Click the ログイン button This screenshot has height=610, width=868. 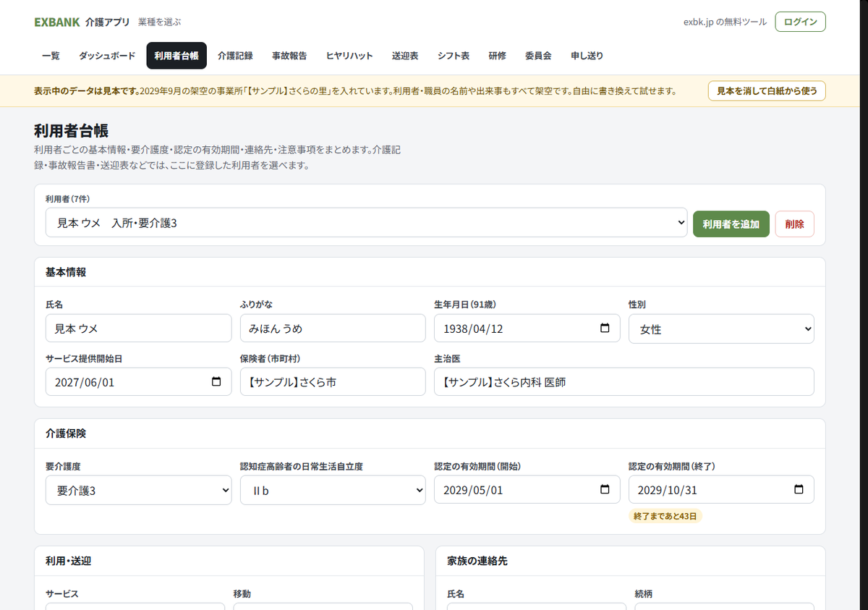[x=800, y=22]
